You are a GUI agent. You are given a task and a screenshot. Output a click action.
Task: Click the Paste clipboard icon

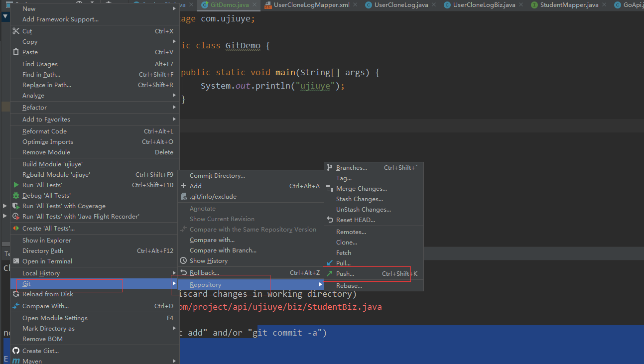coord(16,52)
